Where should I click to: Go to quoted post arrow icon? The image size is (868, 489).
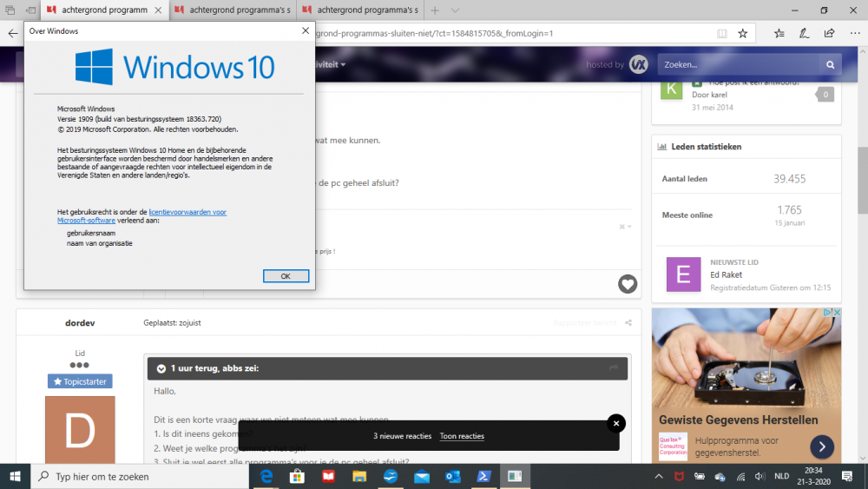(x=614, y=368)
